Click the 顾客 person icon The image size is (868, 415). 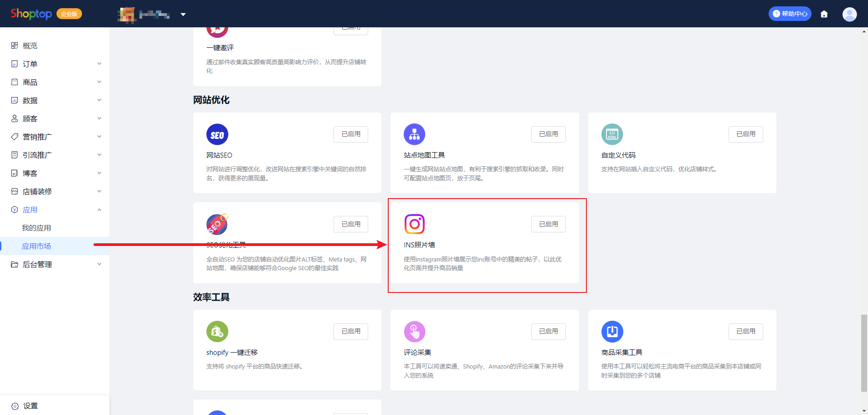click(15, 118)
